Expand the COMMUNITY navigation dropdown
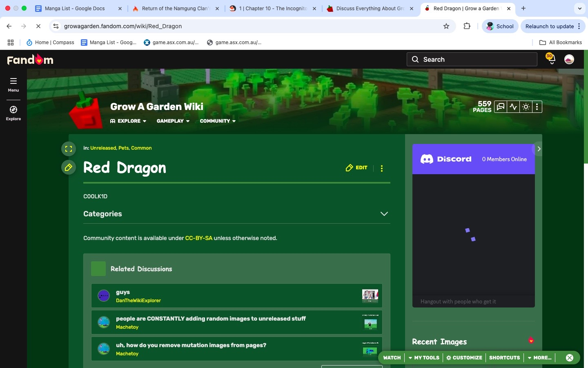The image size is (588, 368). click(218, 121)
